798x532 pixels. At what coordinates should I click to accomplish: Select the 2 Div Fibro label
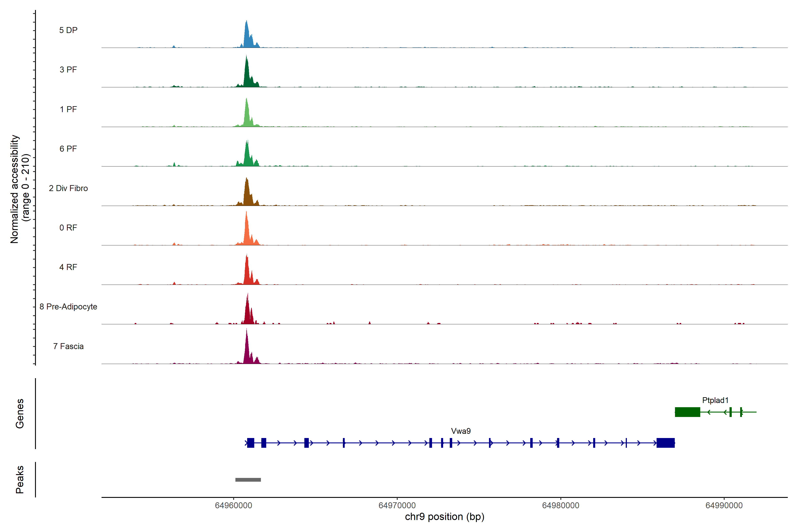click(x=68, y=188)
